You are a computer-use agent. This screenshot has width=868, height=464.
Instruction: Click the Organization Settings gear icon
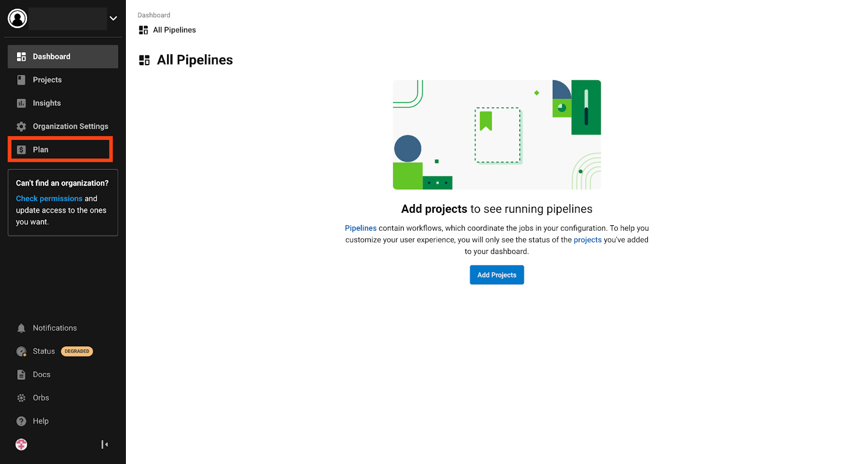pos(21,126)
